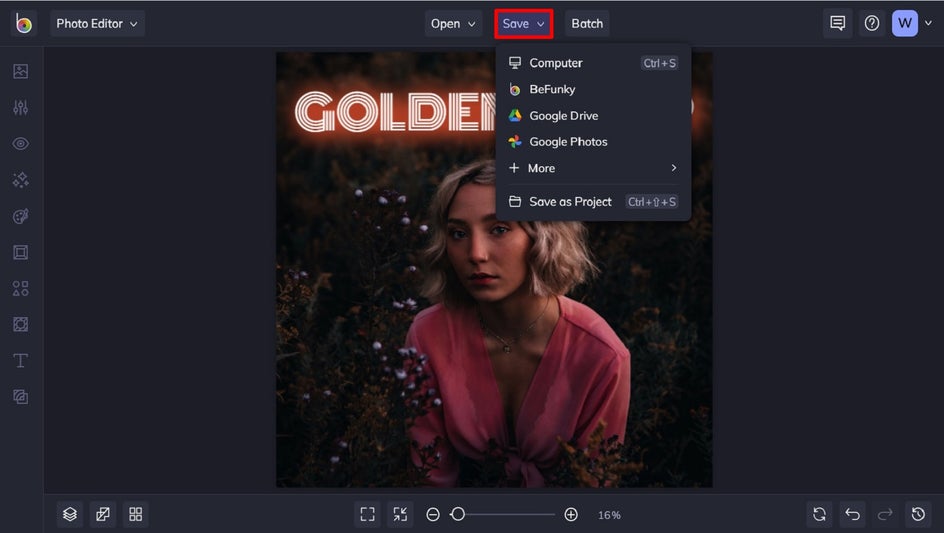Expand the Photo Editor mode dropdown
Image resolution: width=944 pixels, height=533 pixels.
(97, 24)
